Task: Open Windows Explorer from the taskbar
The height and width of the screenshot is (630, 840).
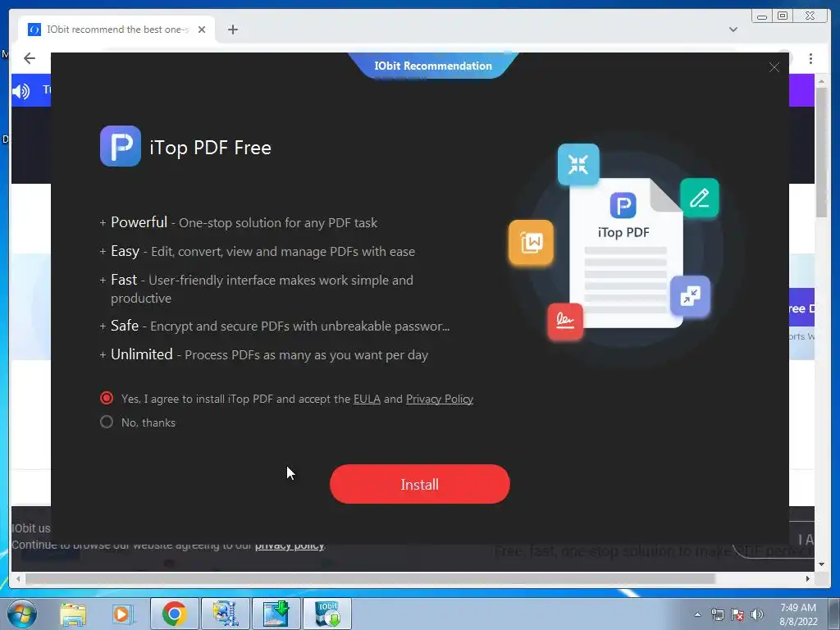Action: [x=73, y=614]
